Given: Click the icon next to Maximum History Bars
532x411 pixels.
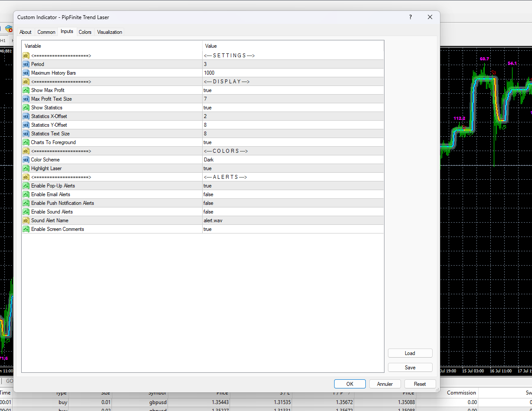Looking at the screenshot, I should click(x=26, y=73).
